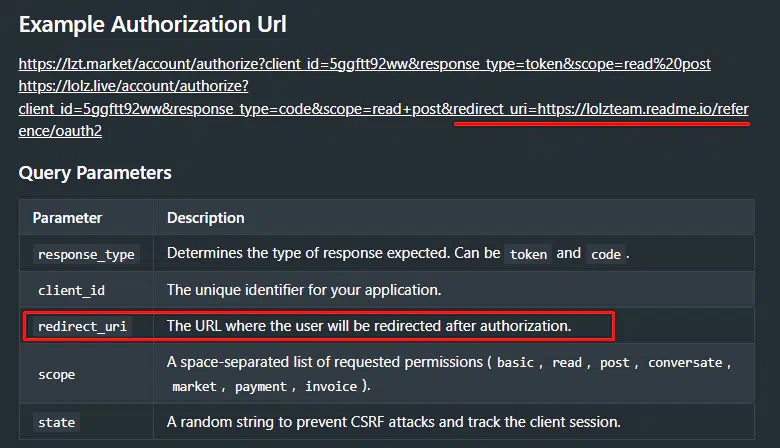Click the basic permission code tag
Image resolution: width=780 pixels, height=448 pixels.
pos(515,363)
